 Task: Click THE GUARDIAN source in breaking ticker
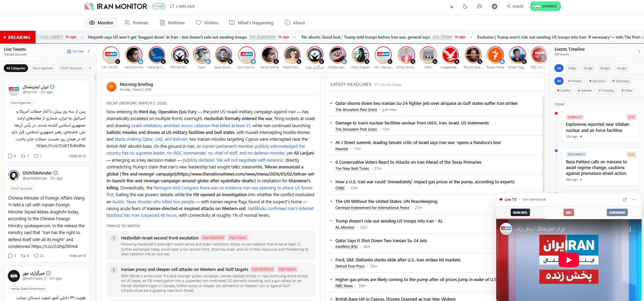[262, 37]
